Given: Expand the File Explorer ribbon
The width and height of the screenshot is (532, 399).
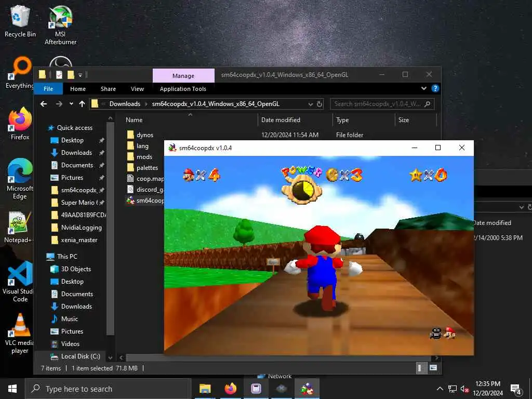Looking at the screenshot, I should click(424, 88).
